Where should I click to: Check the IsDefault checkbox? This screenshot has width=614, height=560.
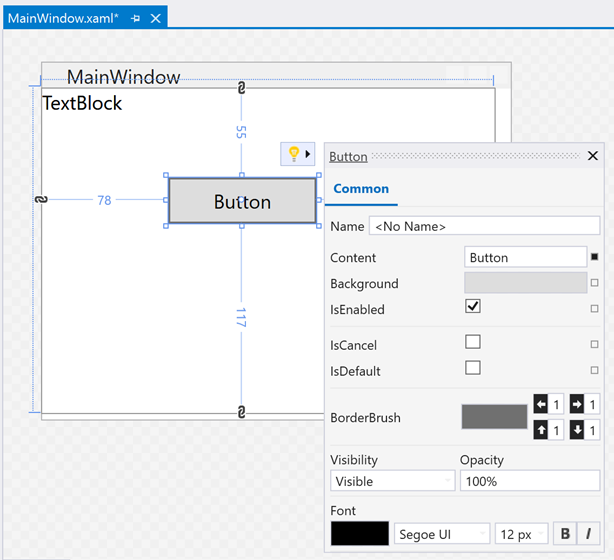473,368
